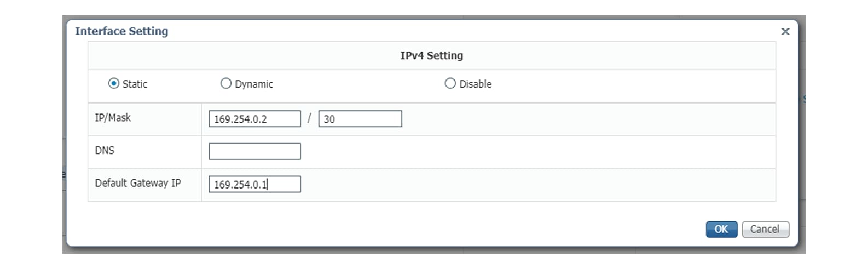Click the slash separator between IP and mask
This screenshot has height=274, width=868.
(309, 118)
